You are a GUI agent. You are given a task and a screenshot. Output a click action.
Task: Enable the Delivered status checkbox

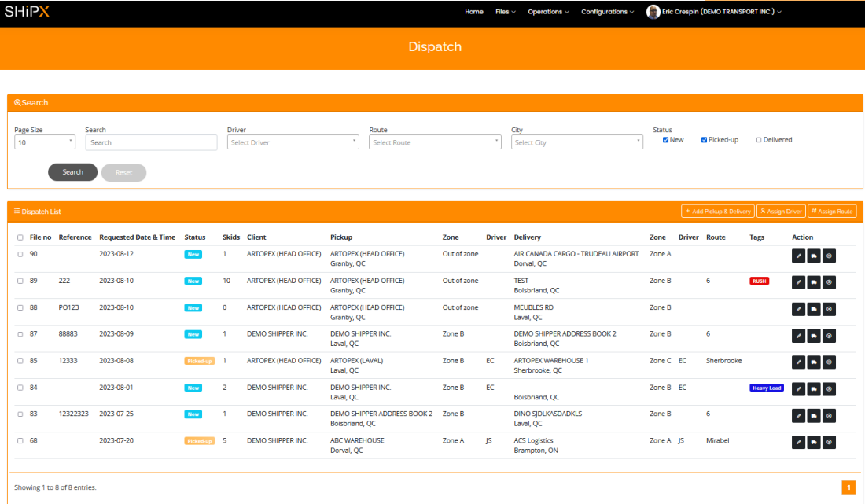pos(759,140)
